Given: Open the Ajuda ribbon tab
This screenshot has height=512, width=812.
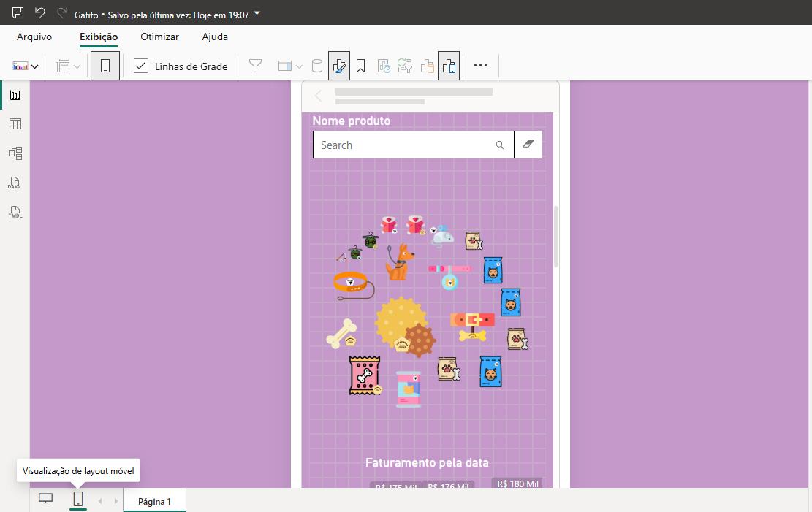Looking at the screenshot, I should pos(215,37).
